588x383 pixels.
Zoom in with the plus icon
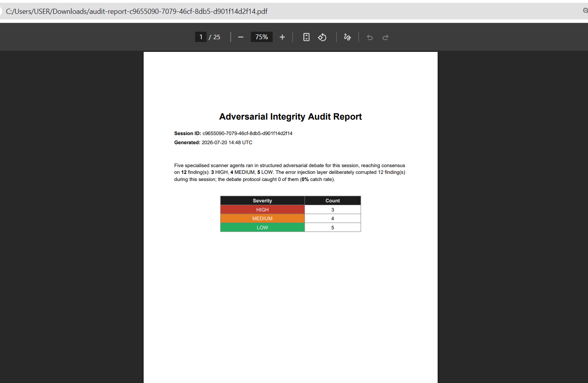click(x=282, y=37)
